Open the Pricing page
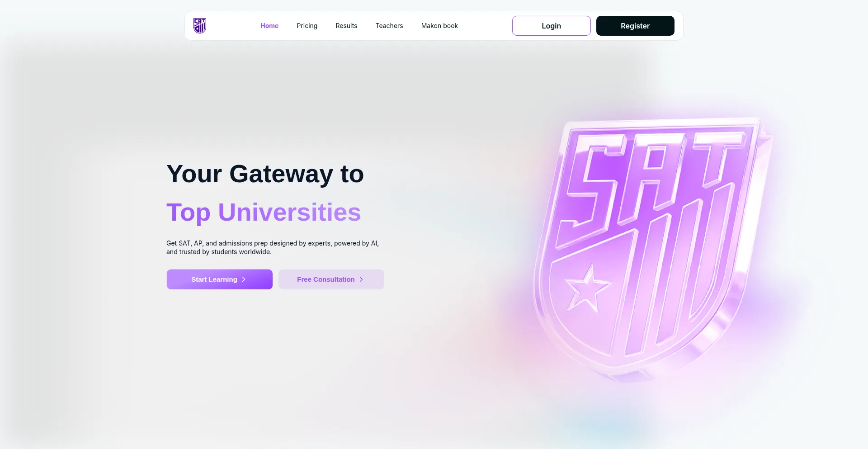 pyautogui.click(x=307, y=26)
